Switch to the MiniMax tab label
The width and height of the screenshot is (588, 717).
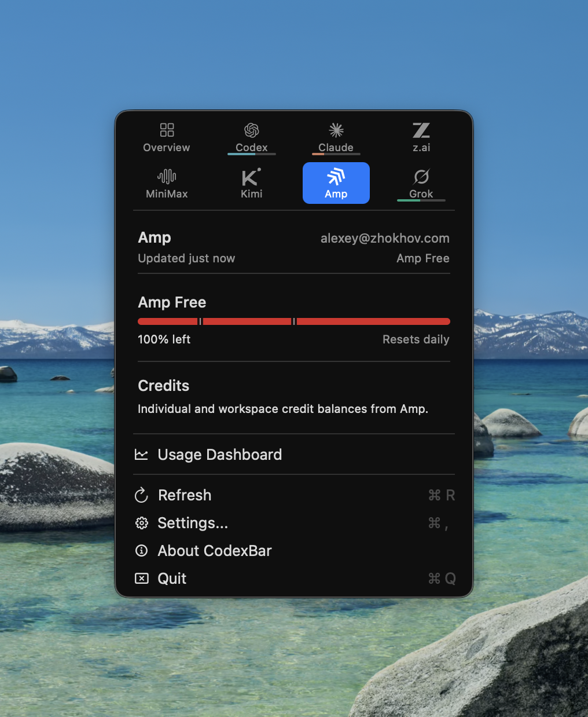click(x=167, y=194)
